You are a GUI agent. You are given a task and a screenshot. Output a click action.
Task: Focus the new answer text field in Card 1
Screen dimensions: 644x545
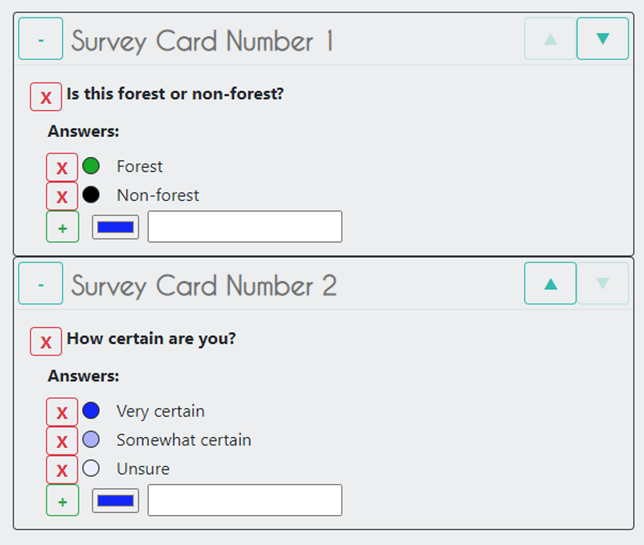245,227
